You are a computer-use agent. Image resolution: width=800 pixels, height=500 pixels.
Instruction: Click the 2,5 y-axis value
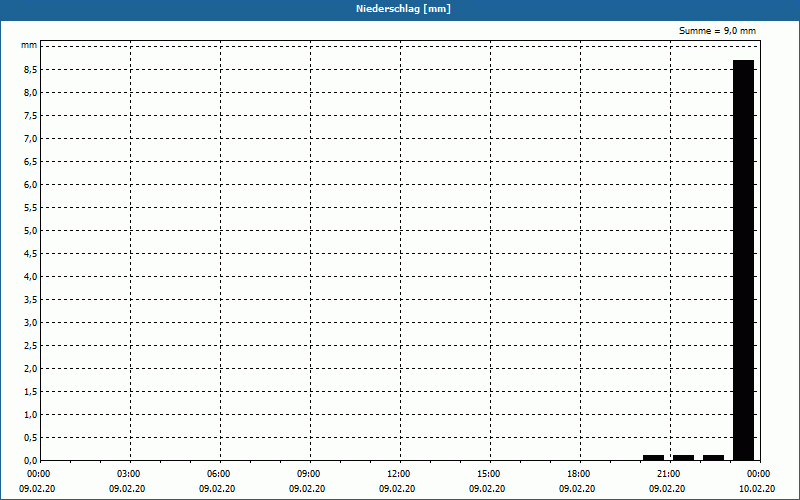(x=31, y=345)
